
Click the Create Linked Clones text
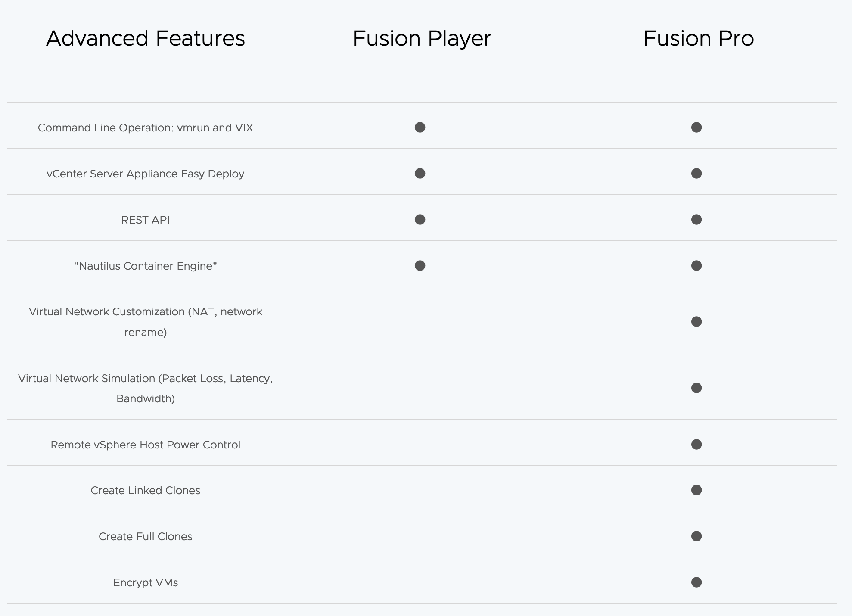pyautogui.click(x=146, y=491)
